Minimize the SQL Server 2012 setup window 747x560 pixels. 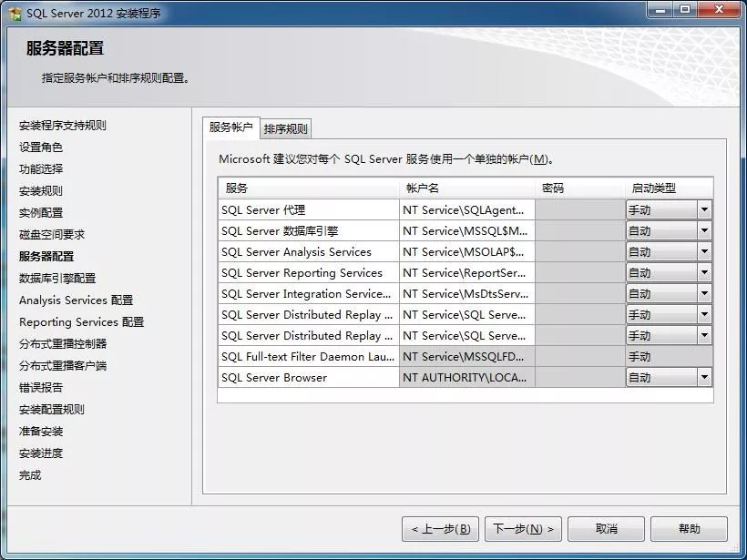pyautogui.click(x=660, y=9)
